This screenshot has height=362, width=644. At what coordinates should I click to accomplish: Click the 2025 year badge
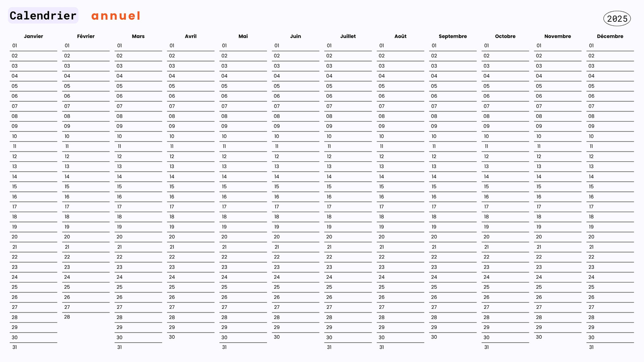point(617,19)
